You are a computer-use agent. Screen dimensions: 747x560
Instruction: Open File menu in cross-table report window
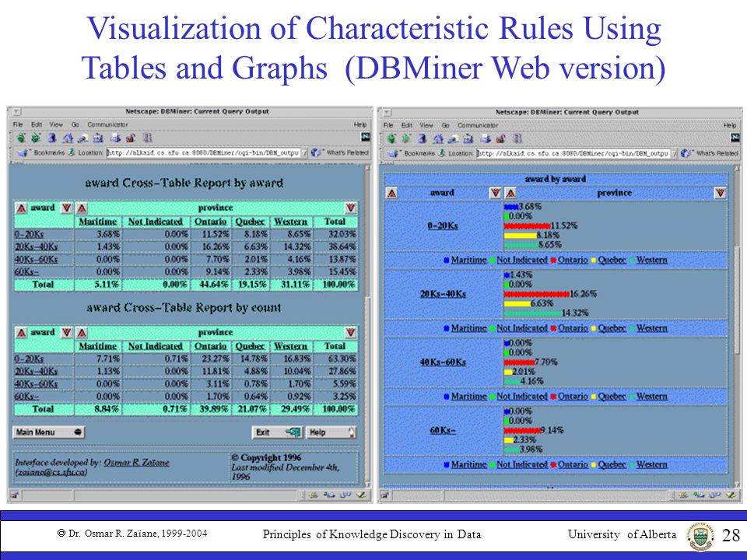point(18,124)
